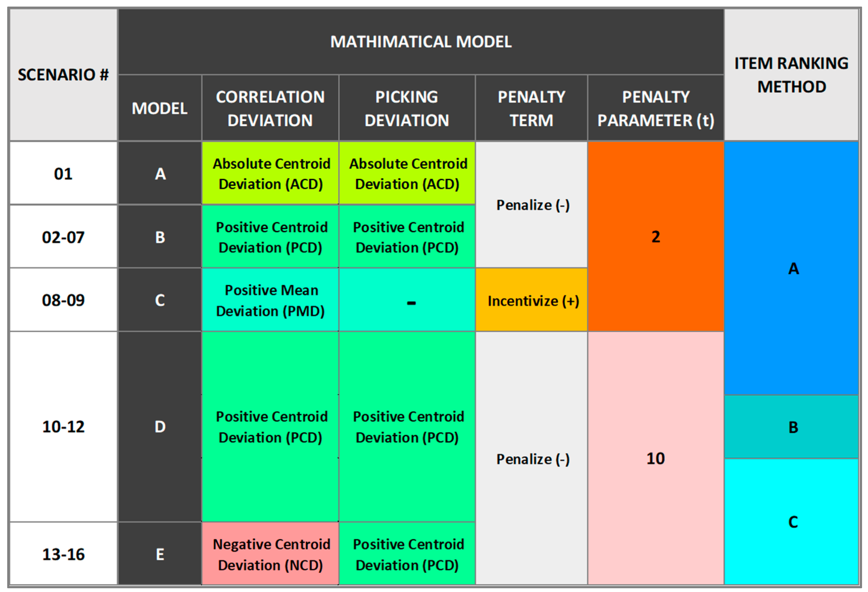Screen dimensions: 868x592
Task: Select the MATHIMATICAL MODEL header
Action: point(421,41)
